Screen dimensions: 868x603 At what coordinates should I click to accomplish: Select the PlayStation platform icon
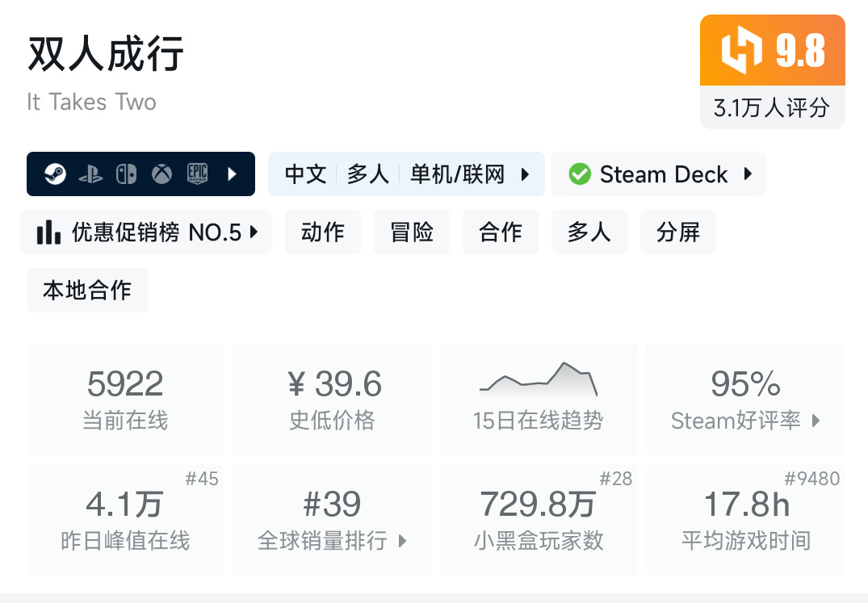point(92,174)
